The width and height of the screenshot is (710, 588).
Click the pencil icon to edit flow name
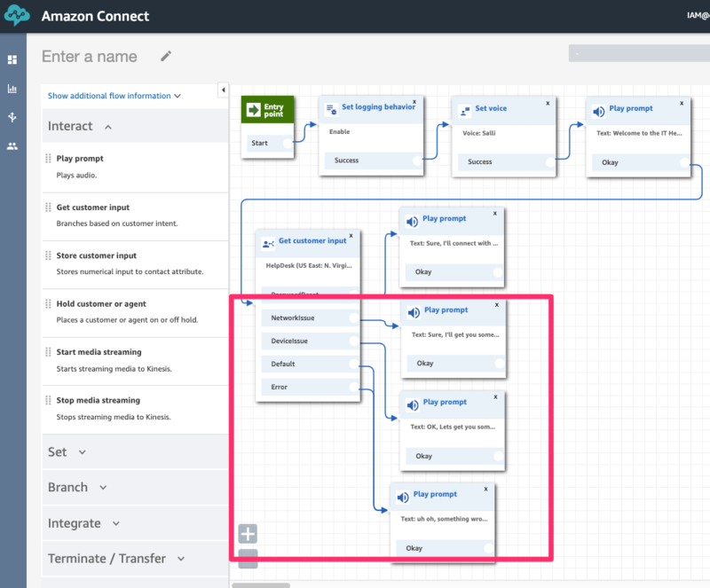pyautogui.click(x=166, y=56)
